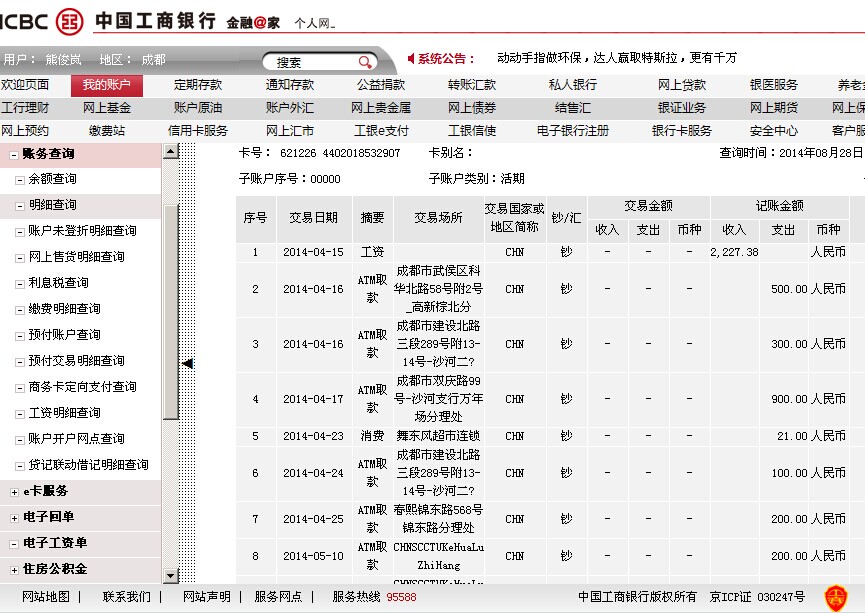Open 银行卡服务 menu
Image resolution: width=865 pixels, height=613 pixels.
coord(682,131)
